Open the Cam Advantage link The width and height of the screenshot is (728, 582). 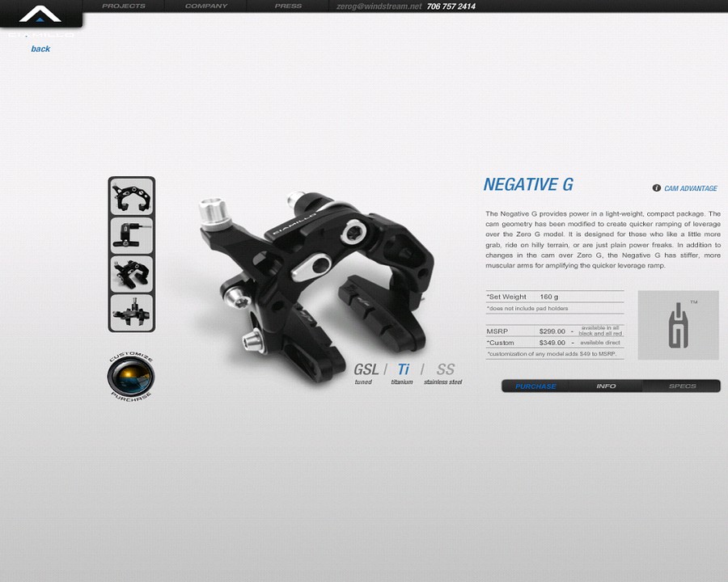tap(691, 189)
